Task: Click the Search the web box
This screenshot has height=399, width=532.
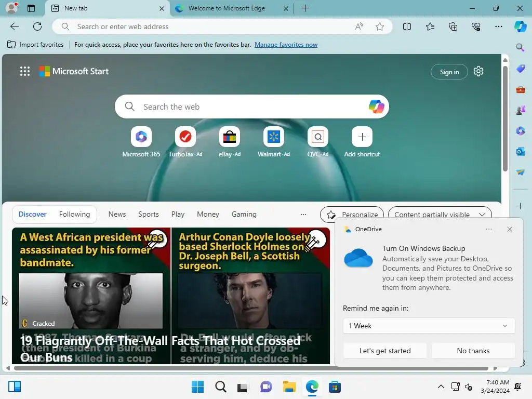Action: point(252,107)
